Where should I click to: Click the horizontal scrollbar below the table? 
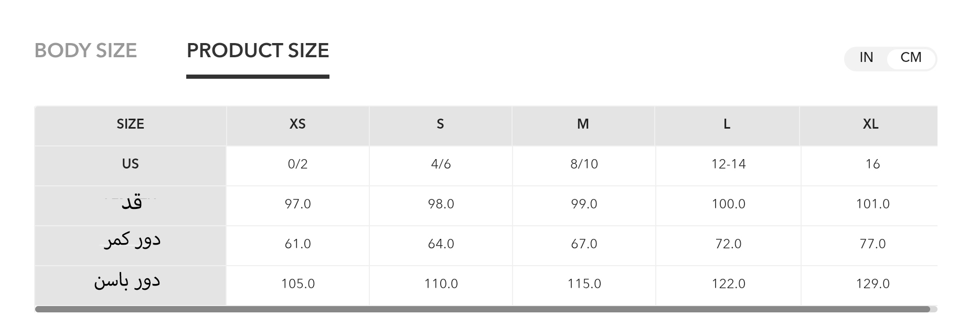tap(482, 309)
